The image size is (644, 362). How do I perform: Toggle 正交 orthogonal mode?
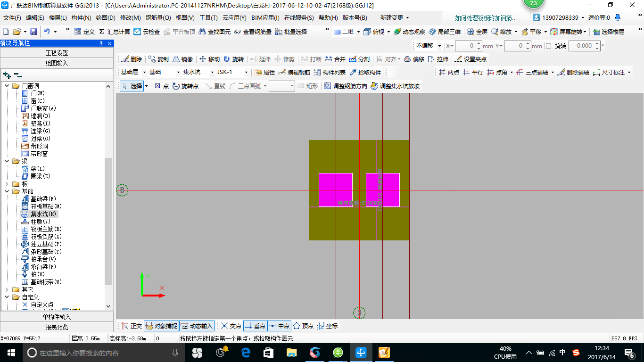pos(132,326)
